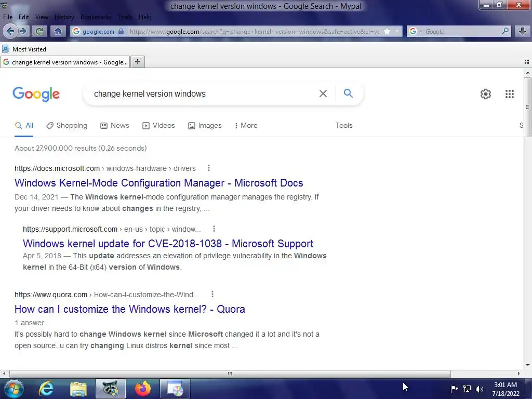Click the Mypal raccoon taskbar icon
The image size is (532, 399).
pos(111,389)
